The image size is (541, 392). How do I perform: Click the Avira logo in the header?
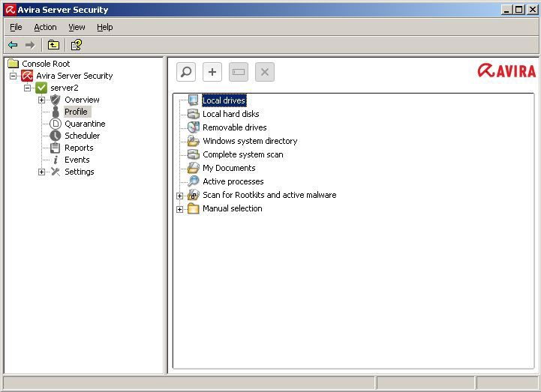506,70
